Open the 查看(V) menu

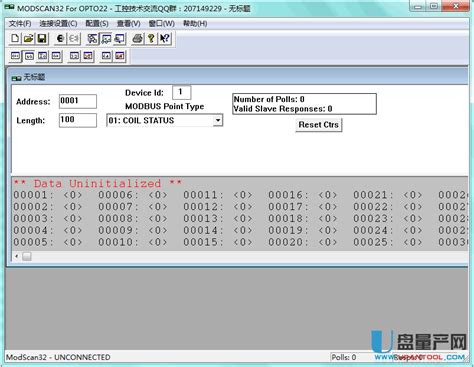click(x=128, y=24)
